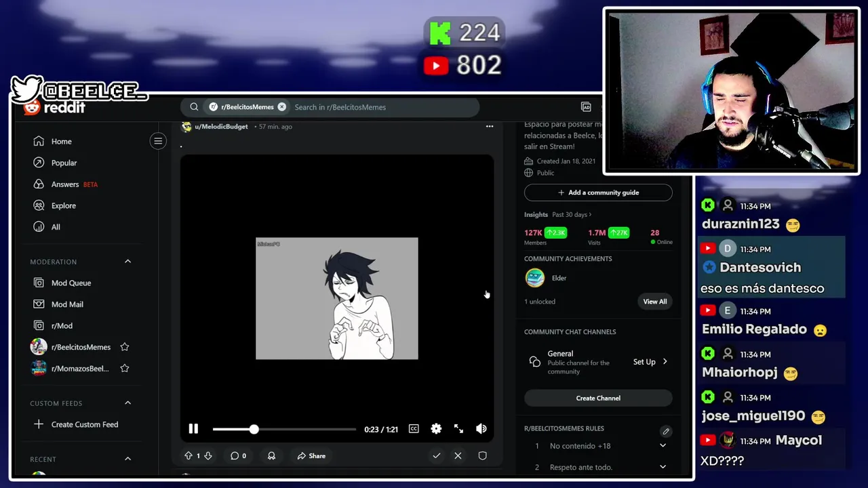Click the 1.7M Visits stat
868x488 pixels.
[609, 236]
